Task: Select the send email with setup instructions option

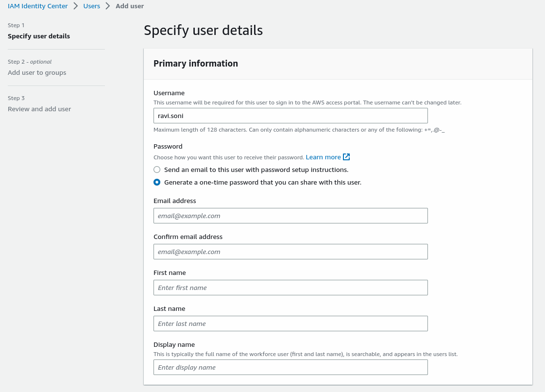Action: point(157,170)
